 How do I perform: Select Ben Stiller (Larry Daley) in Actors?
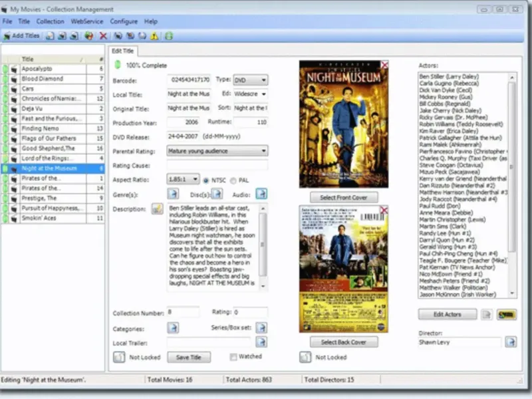449,76
